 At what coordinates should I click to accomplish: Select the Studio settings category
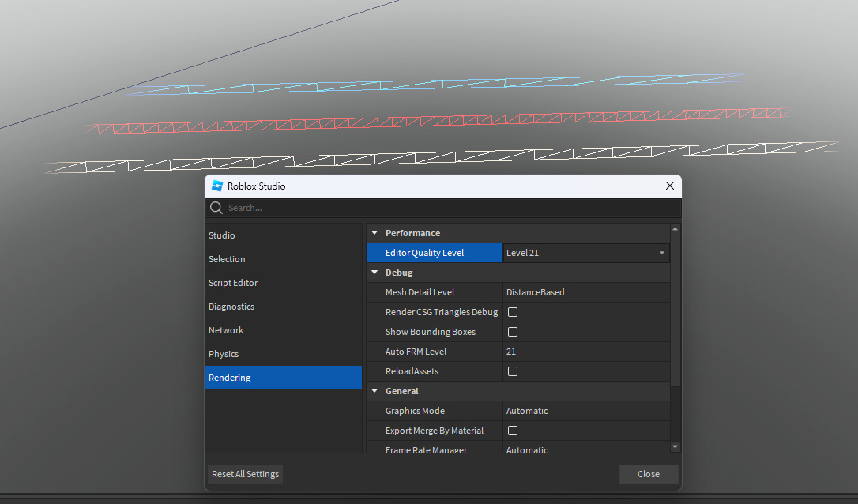click(222, 235)
